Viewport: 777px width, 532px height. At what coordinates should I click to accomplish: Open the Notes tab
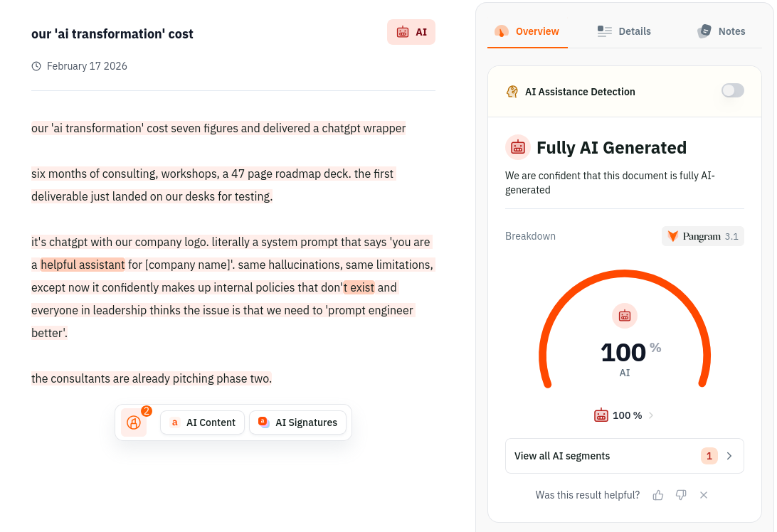721,31
